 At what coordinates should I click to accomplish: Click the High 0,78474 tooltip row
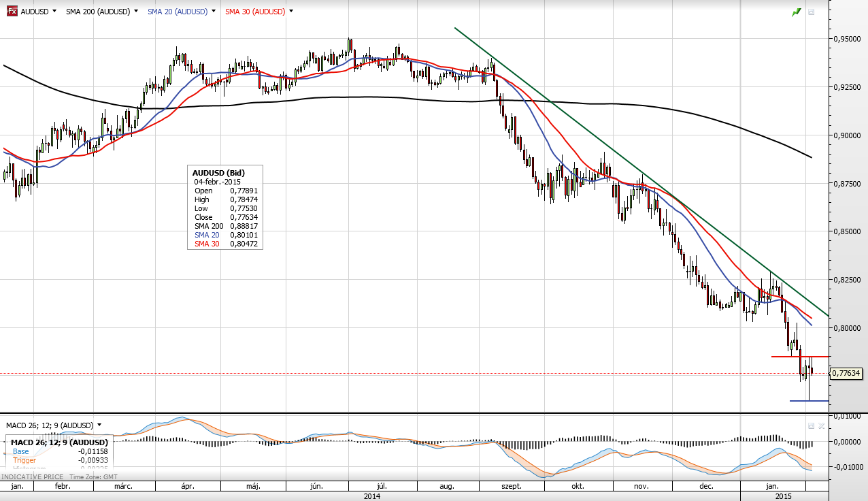pyautogui.click(x=225, y=199)
